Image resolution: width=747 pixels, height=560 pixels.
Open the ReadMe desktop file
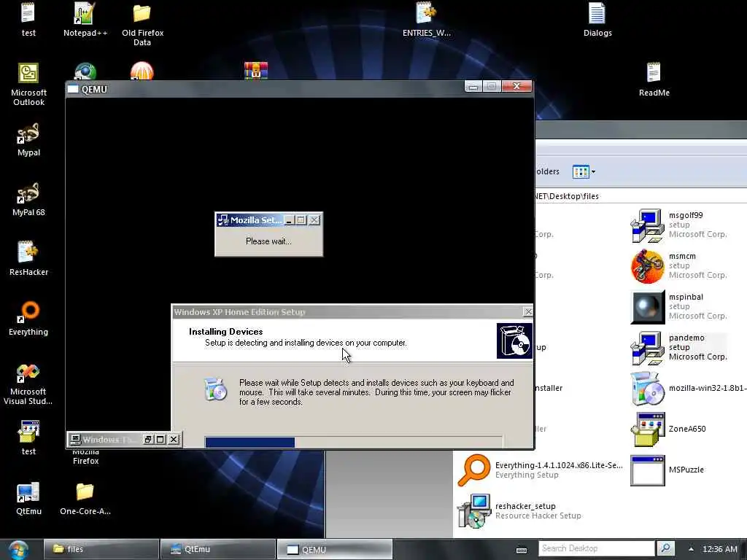tap(654, 79)
